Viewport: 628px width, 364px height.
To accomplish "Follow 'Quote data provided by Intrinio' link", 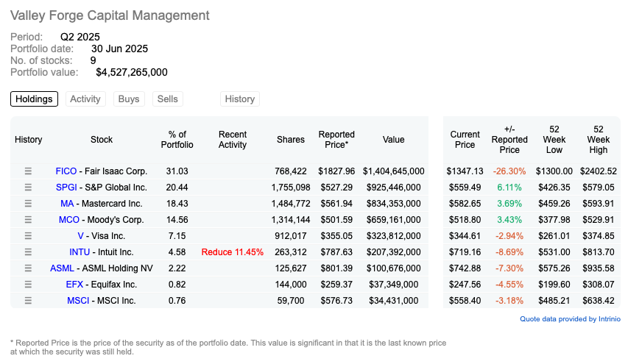I will click(x=570, y=319).
